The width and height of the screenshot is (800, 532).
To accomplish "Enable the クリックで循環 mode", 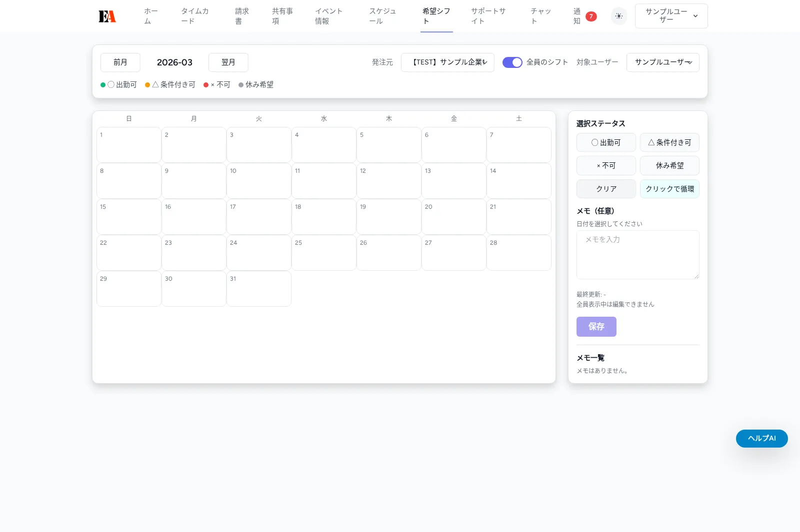I will coord(669,189).
